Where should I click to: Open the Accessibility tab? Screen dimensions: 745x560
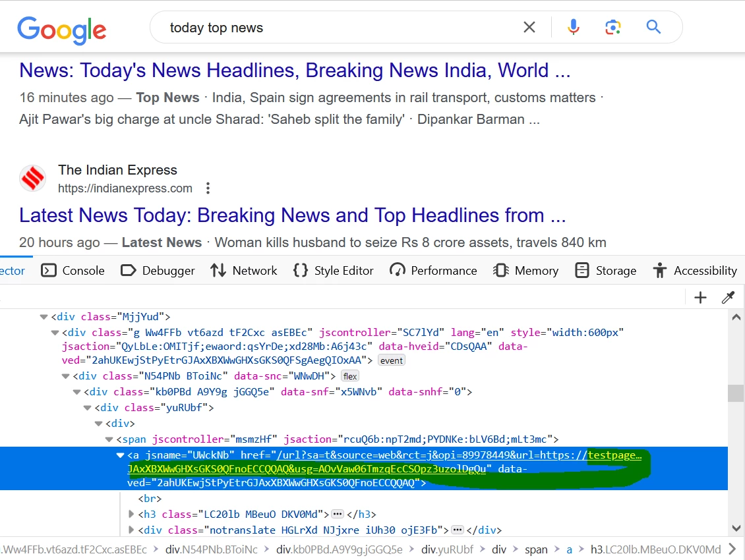point(695,270)
